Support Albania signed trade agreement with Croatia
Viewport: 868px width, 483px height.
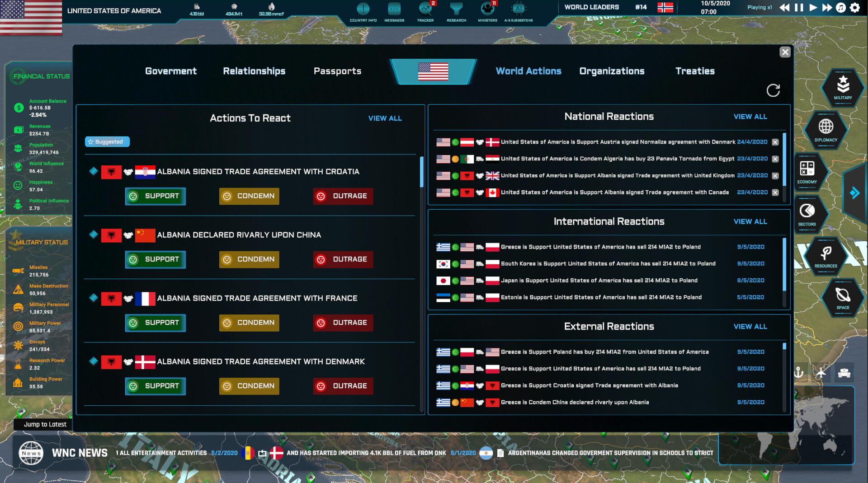click(x=155, y=196)
